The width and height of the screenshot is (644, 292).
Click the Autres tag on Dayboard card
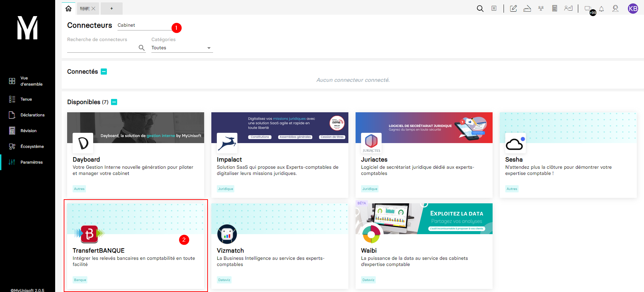tap(79, 189)
